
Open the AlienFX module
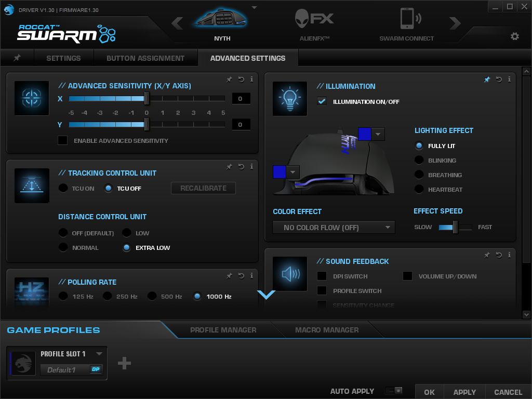314,24
